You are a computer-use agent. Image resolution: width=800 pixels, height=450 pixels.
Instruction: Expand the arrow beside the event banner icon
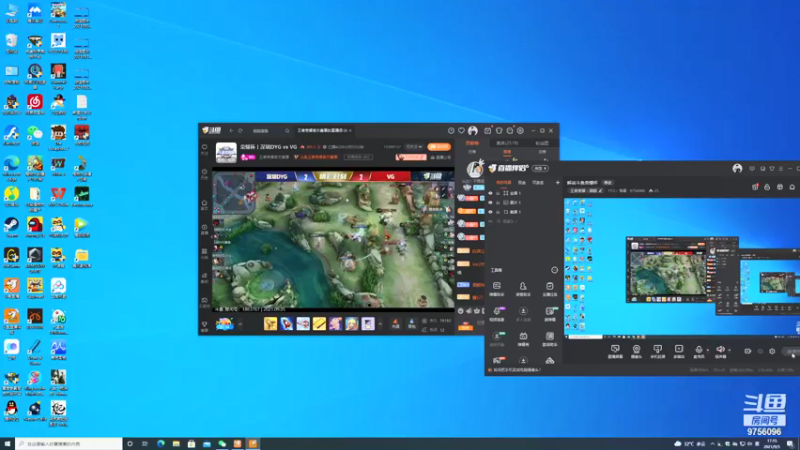pos(240,324)
